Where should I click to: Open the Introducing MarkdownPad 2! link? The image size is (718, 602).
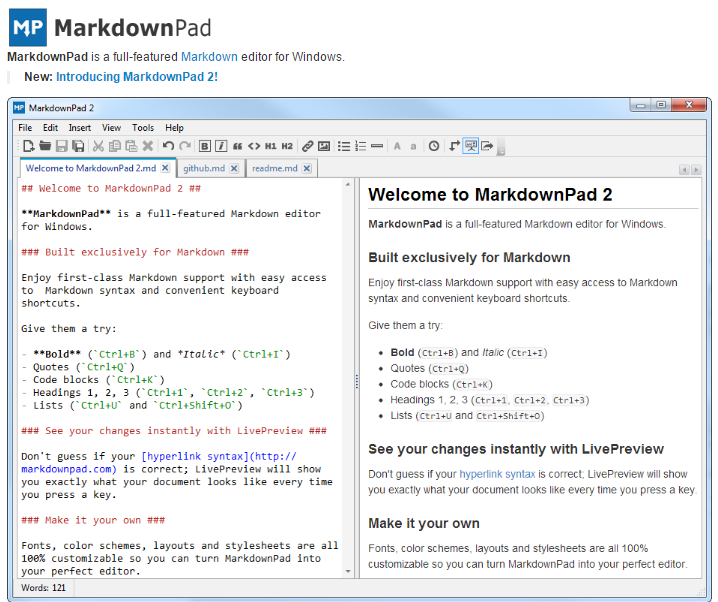click(137, 76)
